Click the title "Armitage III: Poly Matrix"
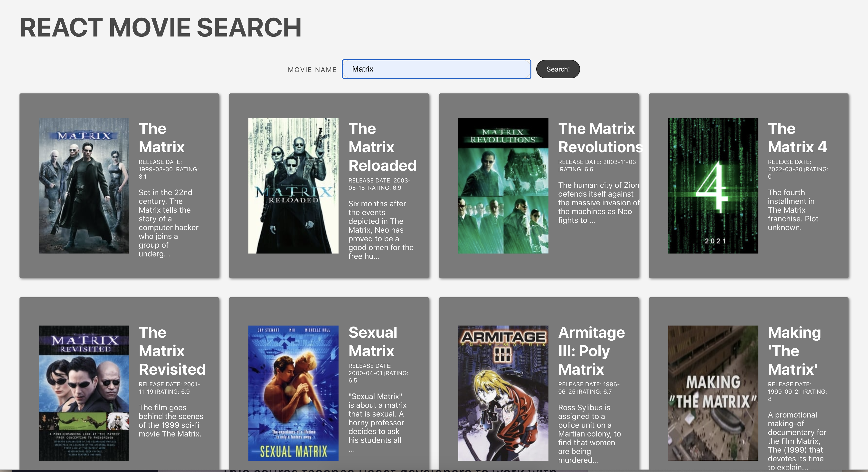 [x=591, y=351]
